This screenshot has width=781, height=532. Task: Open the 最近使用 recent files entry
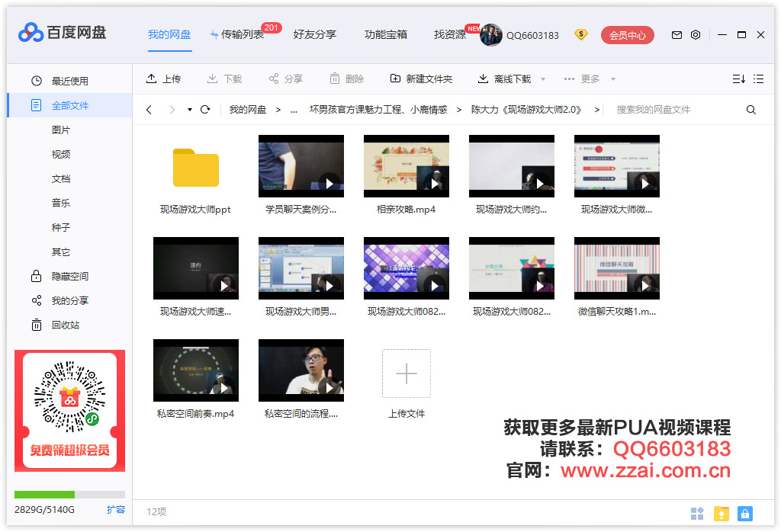coord(69,81)
